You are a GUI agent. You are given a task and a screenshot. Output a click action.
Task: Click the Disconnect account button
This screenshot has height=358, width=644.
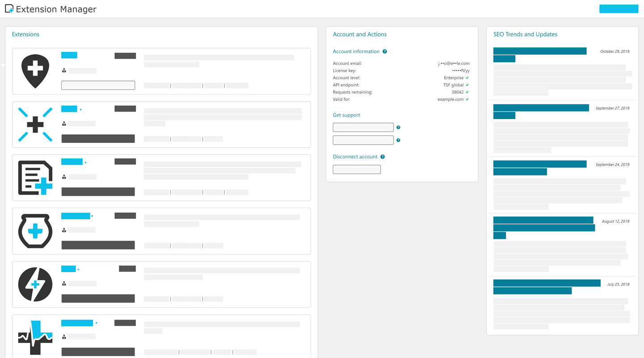click(356, 169)
